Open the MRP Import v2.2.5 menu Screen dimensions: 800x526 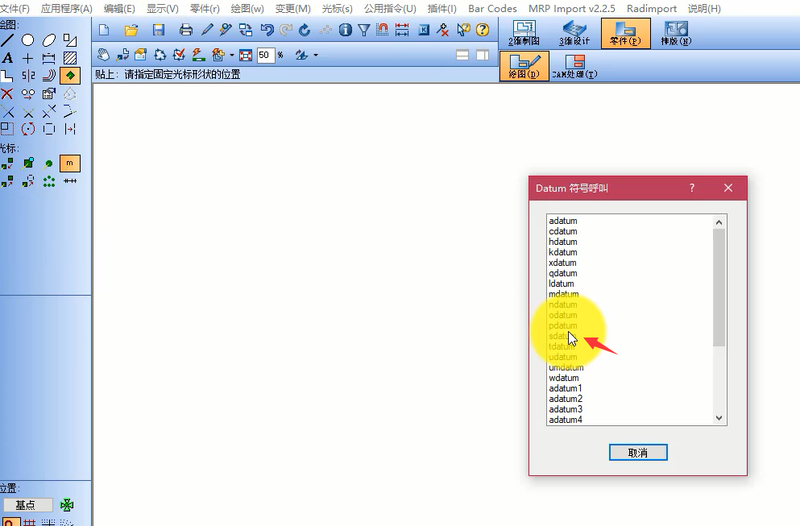[x=571, y=9]
